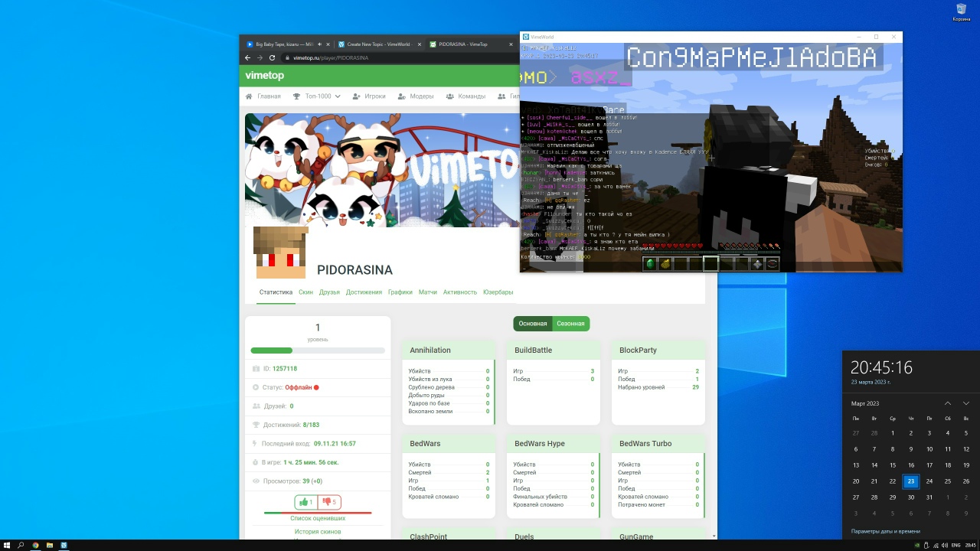Select the Основная statistics toggle
980x551 pixels.
click(x=533, y=324)
